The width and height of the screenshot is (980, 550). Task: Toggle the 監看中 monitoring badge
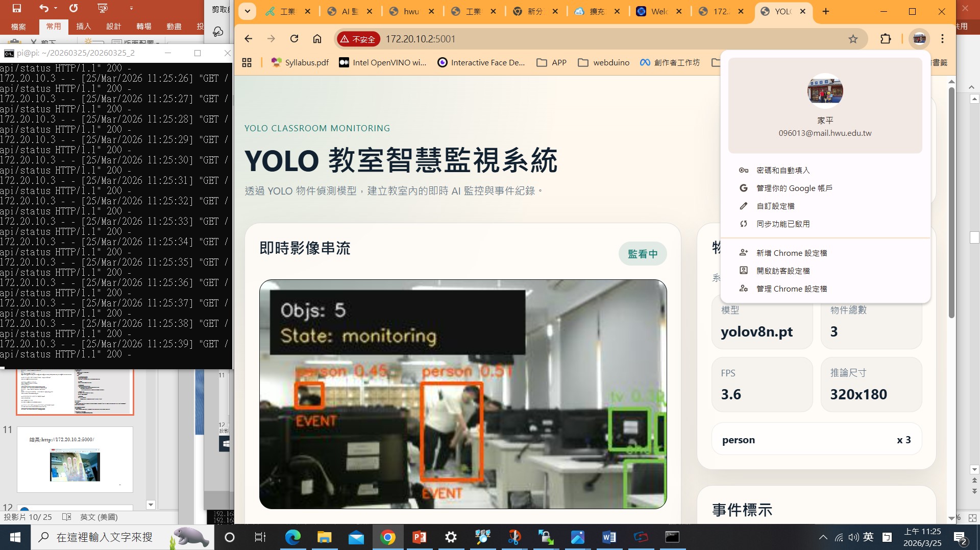pyautogui.click(x=643, y=253)
